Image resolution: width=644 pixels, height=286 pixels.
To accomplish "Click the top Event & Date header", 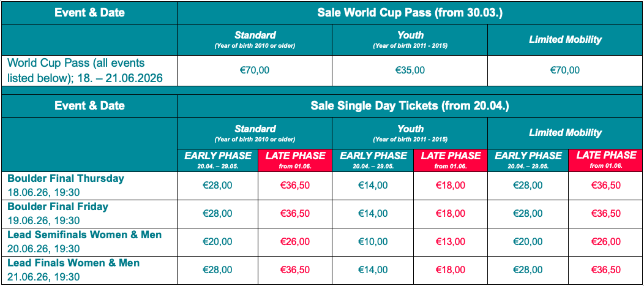I will (89, 13).
